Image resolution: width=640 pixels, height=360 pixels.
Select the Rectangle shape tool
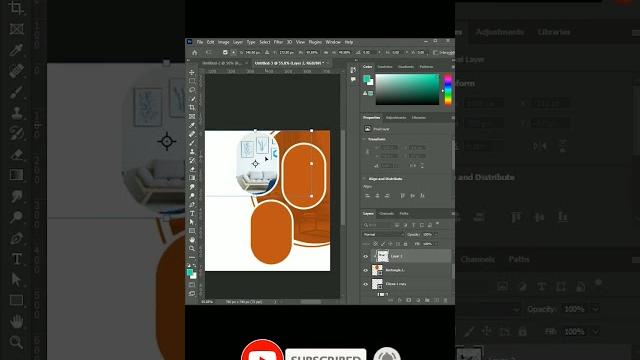point(192,231)
